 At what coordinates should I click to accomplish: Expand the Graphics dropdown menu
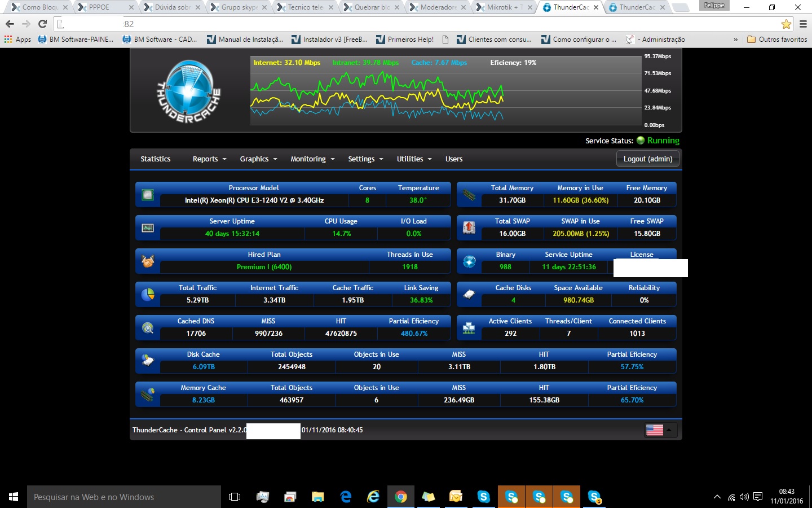258,159
